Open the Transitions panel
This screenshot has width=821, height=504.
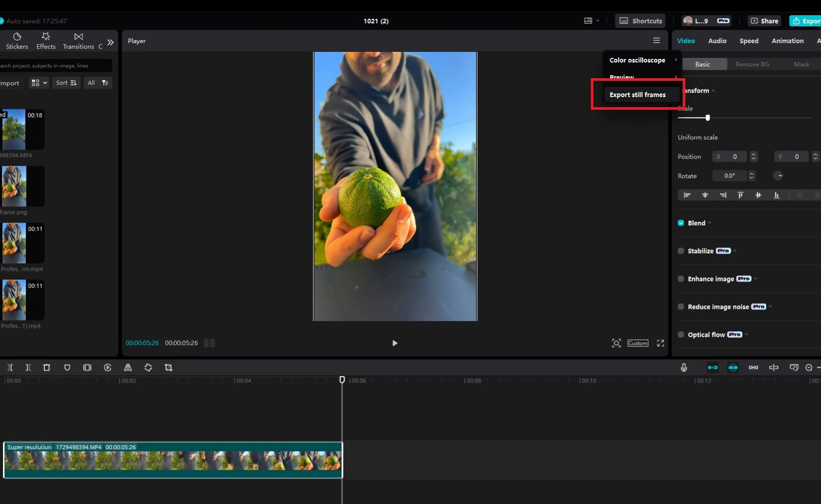(x=78, y=41)
